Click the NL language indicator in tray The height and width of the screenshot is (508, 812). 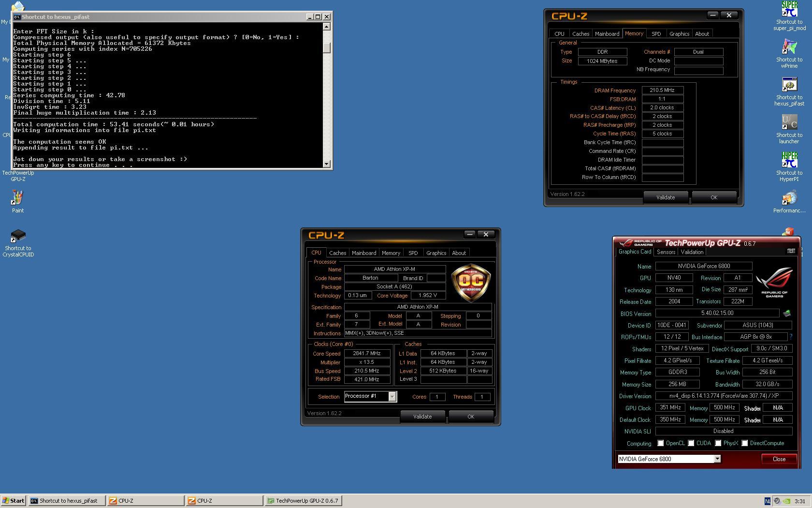coord(768,501)
